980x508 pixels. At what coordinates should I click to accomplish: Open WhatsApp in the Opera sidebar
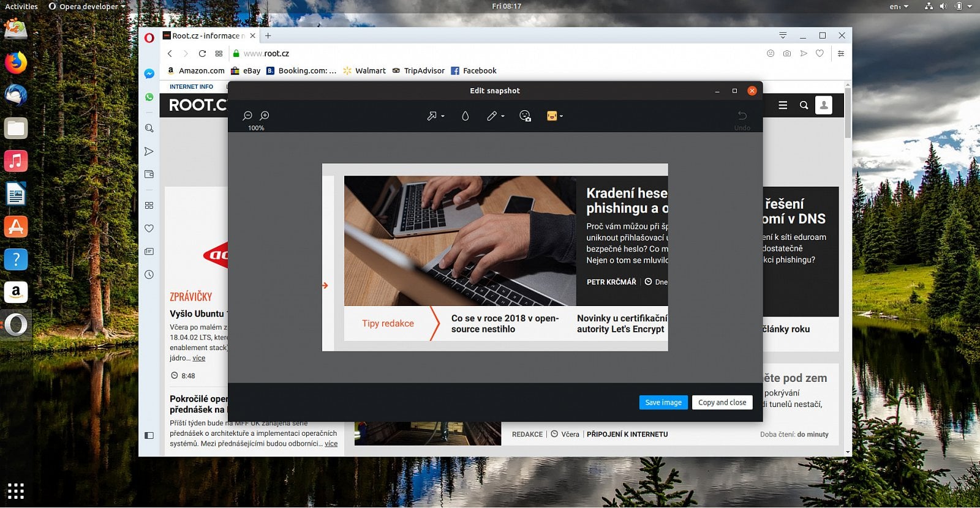[149, 97]
